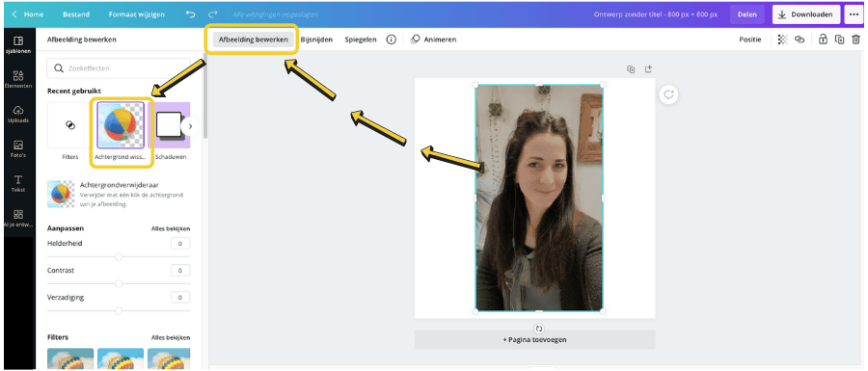Click Bijsnijden to crop the image

tap(316, 40)
